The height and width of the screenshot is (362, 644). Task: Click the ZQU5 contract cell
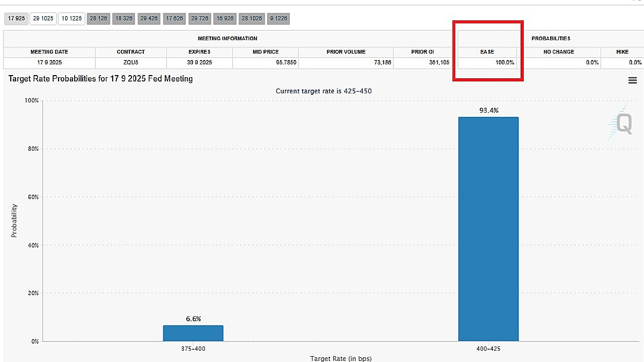click(x=130, y=63)
